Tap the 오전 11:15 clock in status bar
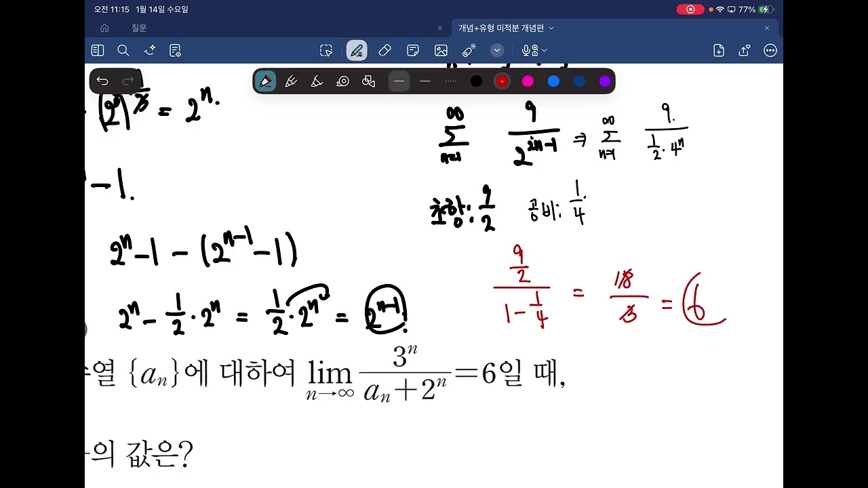Screen dimensions: 868x488 click(x=111, y=9)
